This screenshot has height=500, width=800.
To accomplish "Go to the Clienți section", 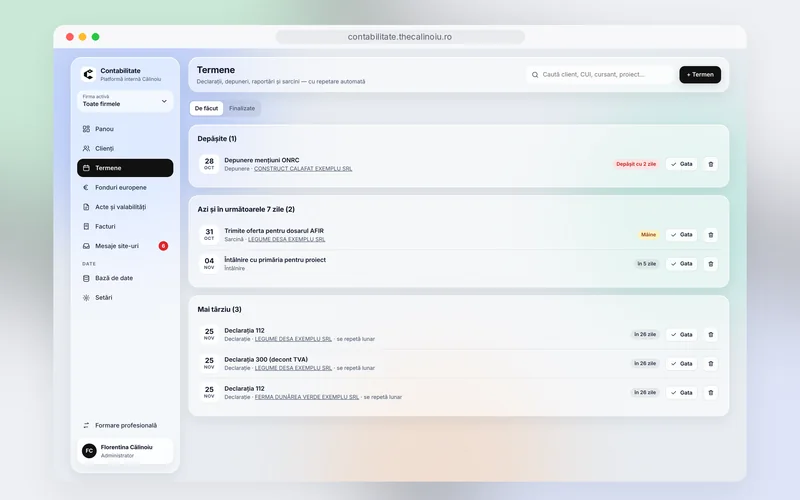I will point(125,148).
